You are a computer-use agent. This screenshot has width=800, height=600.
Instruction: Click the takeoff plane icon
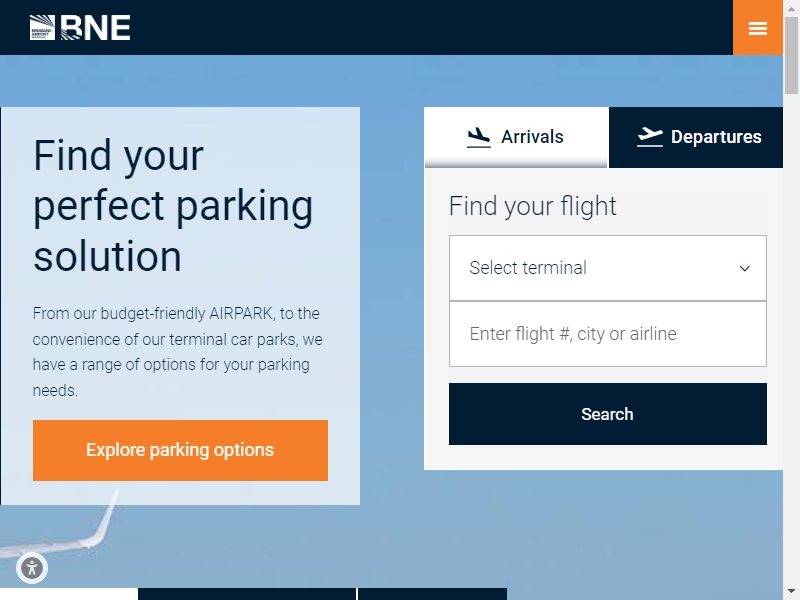(x=650, y=137)
